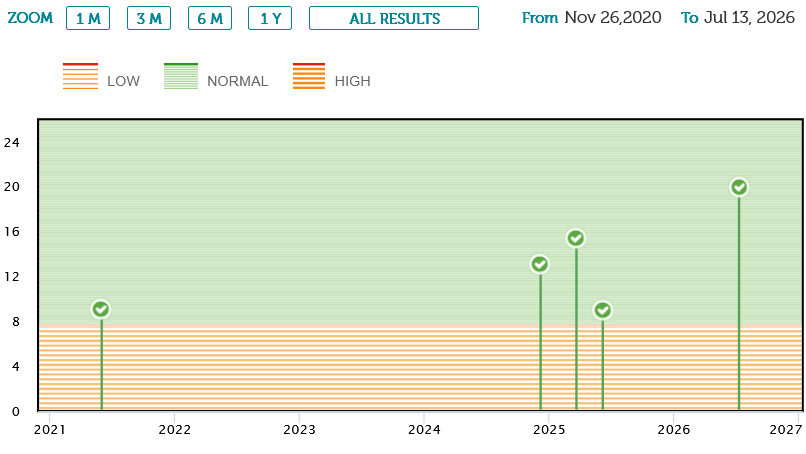Edit the From date Nov 26,2020
The image size is (806, 454).
pyautogui.click(x=613, y=17)
